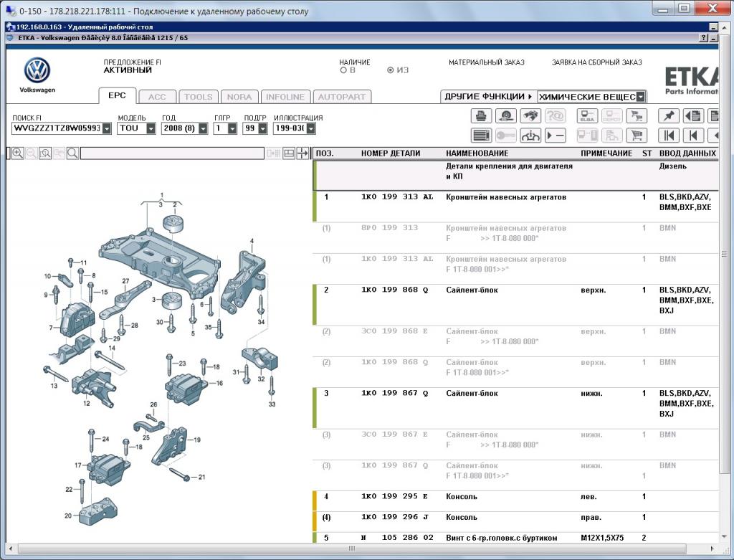Click the triangle-and-dash toolbar icon
The width and height of the screenshot is (734, 560).
click(x=556, y=136)
